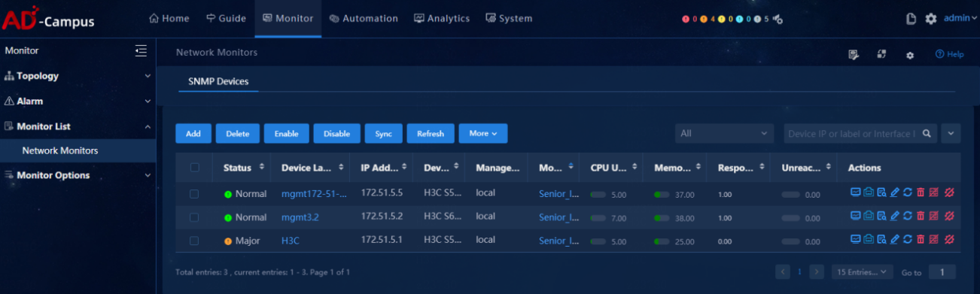Screen dimensions: 980x294
Task: Click the Add button
Action: [193, 133]
